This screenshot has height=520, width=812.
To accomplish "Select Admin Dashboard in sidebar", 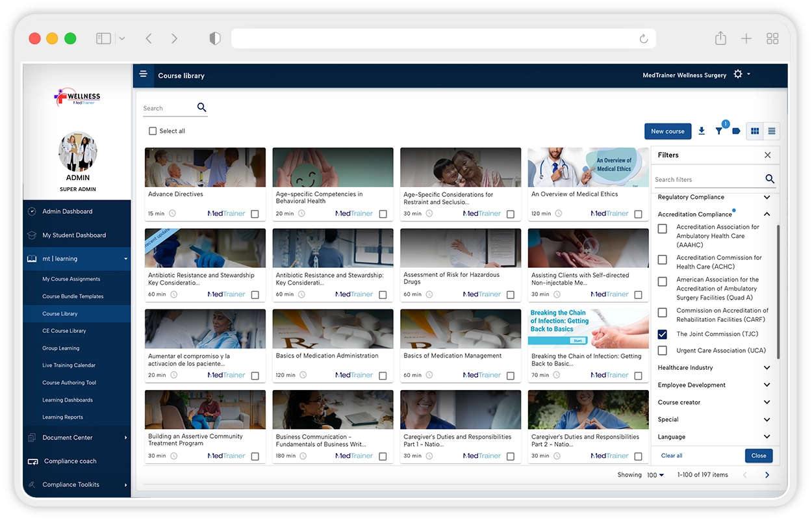I will [68, 211].
